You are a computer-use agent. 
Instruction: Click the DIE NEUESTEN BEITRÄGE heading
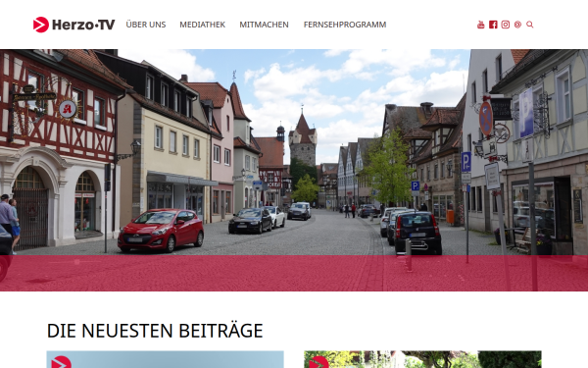[155, 331]
